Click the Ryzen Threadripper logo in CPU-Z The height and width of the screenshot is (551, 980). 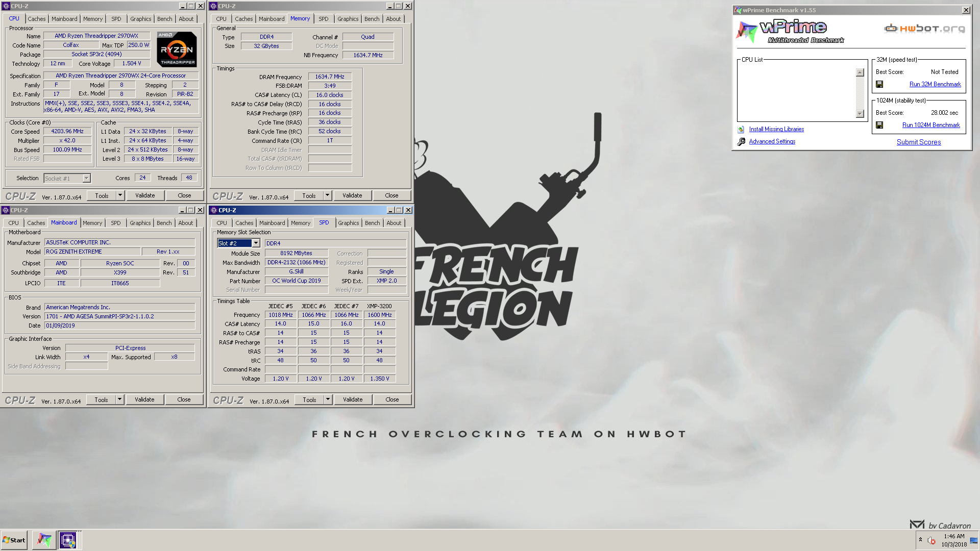point(177,49)
